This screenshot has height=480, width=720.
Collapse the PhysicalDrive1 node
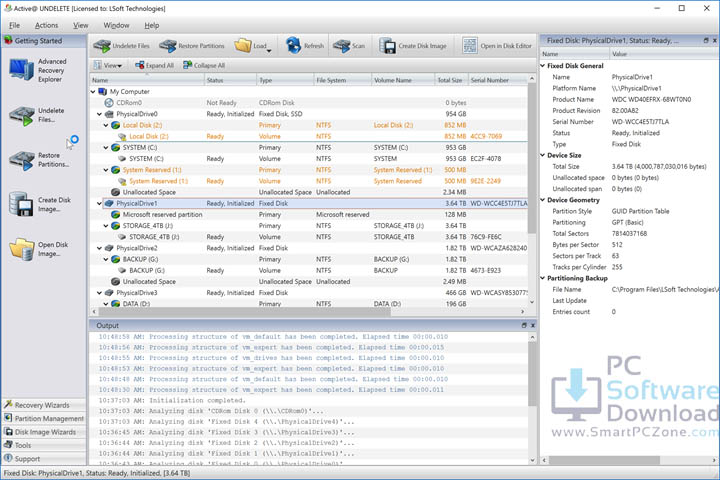click(x=99, y=203)
